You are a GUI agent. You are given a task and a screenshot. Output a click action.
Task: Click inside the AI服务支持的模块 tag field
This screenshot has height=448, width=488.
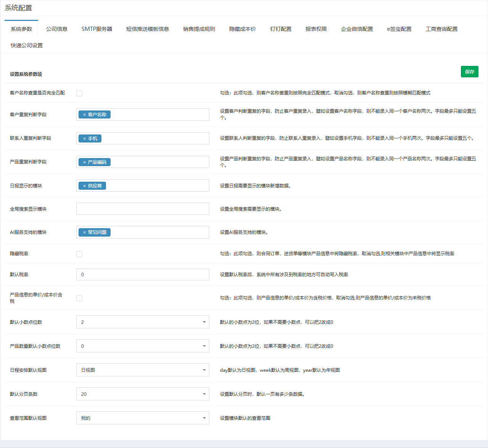(143, 232)
